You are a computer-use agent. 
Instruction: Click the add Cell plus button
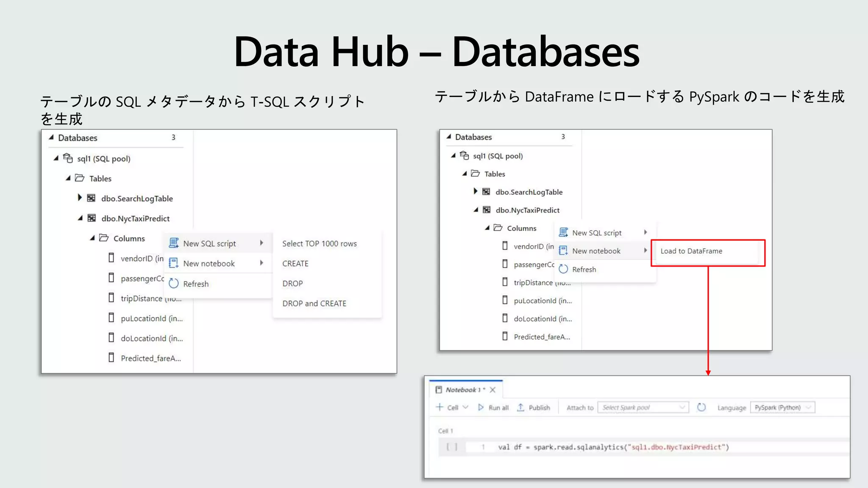440,407
